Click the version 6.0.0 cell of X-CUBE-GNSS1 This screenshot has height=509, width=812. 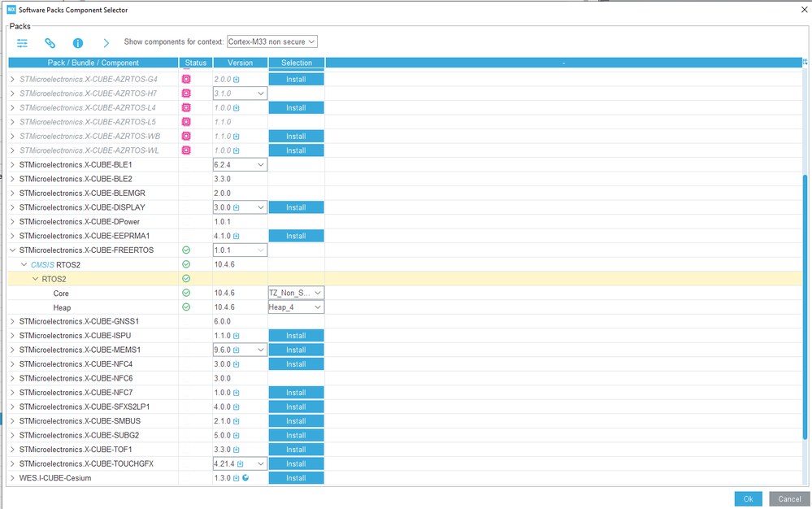(241, 321)
